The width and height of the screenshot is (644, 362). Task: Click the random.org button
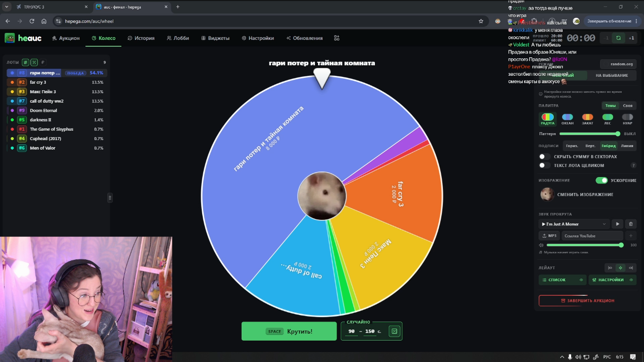619,64
